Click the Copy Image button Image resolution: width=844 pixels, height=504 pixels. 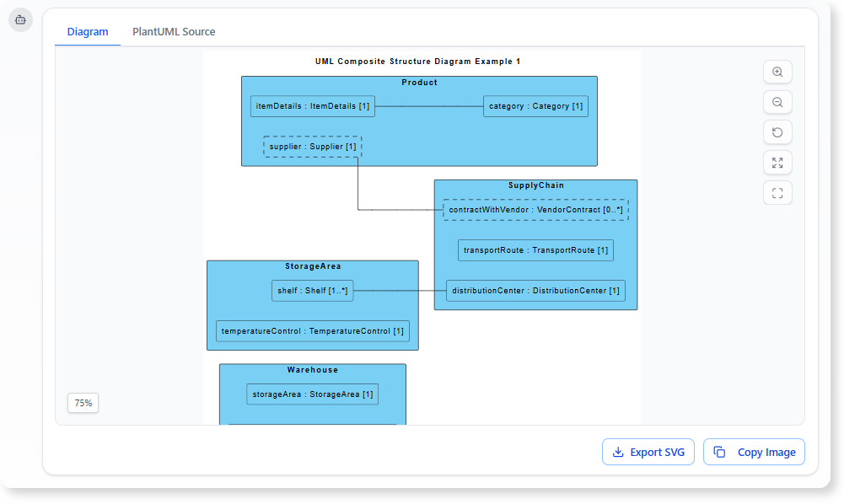click(x=753, y=452)
